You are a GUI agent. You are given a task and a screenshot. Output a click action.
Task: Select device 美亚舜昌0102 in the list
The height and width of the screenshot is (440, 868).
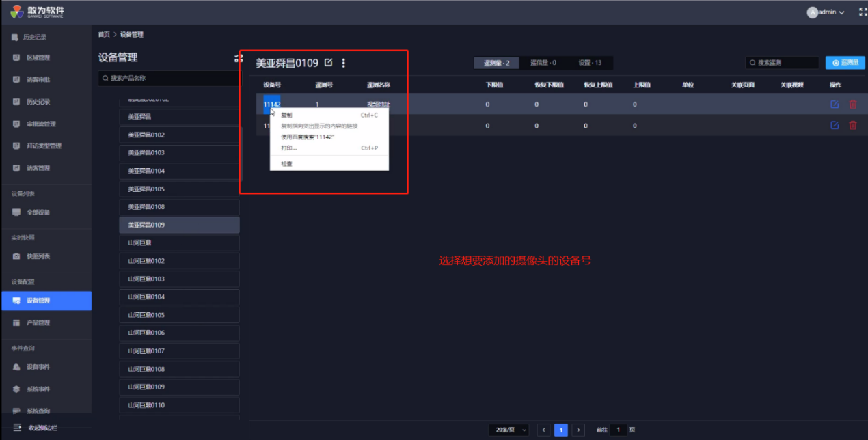coord(180,135)
